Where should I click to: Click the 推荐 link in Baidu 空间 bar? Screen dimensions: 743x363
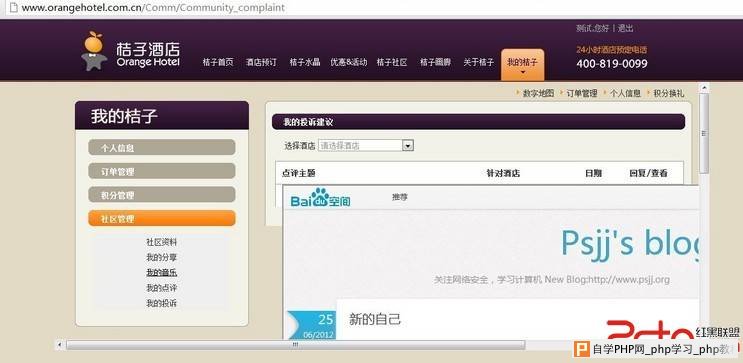point(400,197)
